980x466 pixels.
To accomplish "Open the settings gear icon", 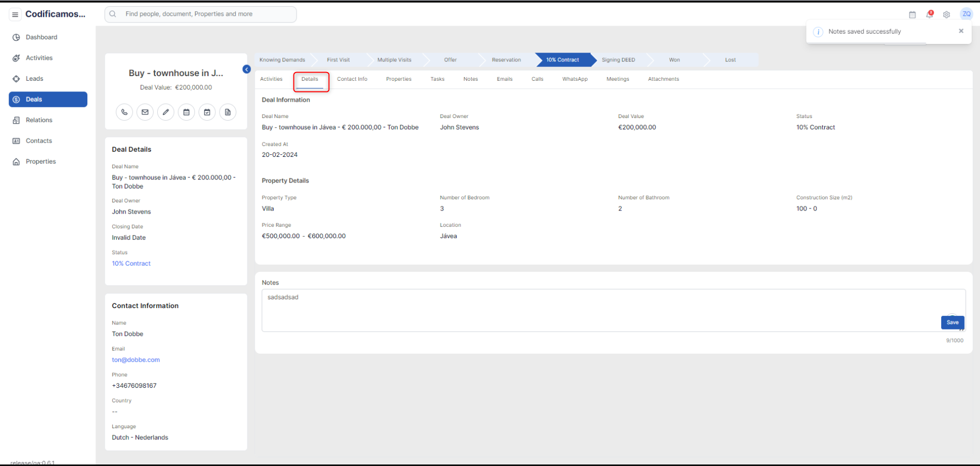I will coord(946,14).
